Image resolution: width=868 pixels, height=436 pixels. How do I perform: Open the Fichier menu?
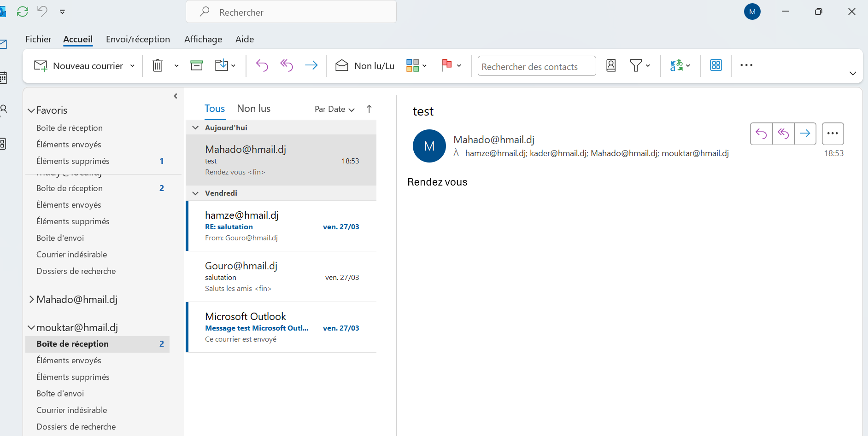pos(38,39)
